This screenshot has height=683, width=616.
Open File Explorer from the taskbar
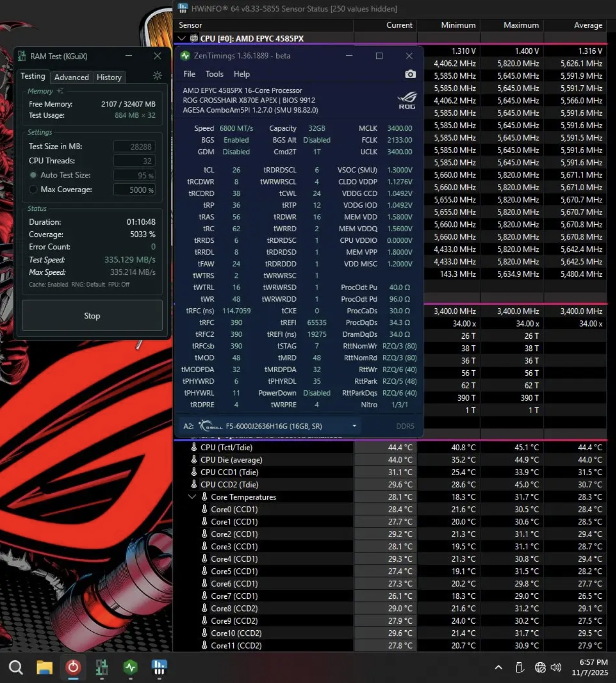45,667
